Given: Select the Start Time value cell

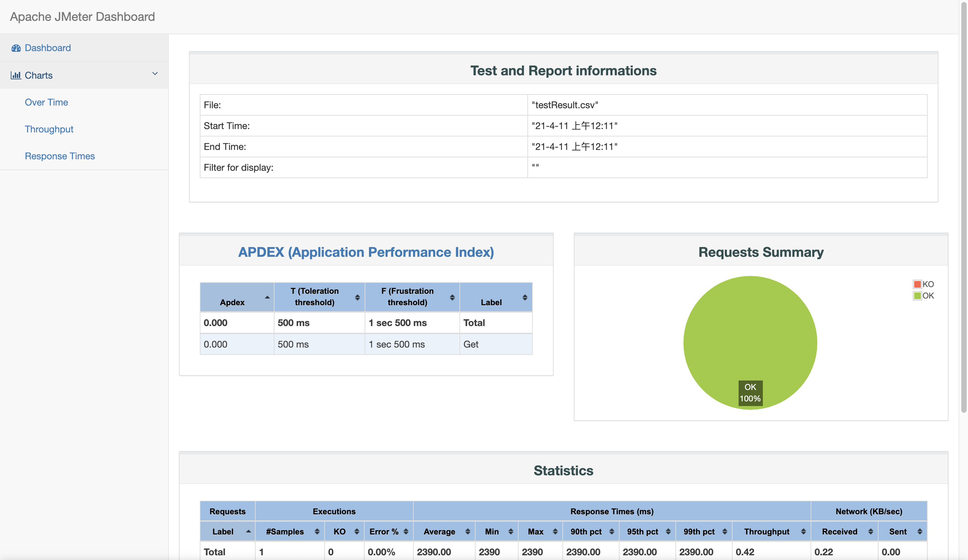Looking at the screenshot, I should pos(728,126).
